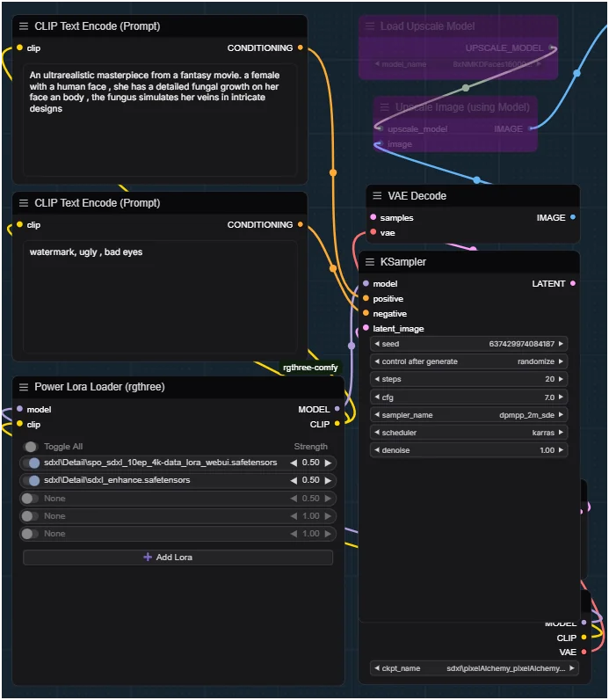Click into the fungal growth positive prompt text
The width and height of the screenshot is (609, 700).
pyautogui.click(x=160, y=120)
